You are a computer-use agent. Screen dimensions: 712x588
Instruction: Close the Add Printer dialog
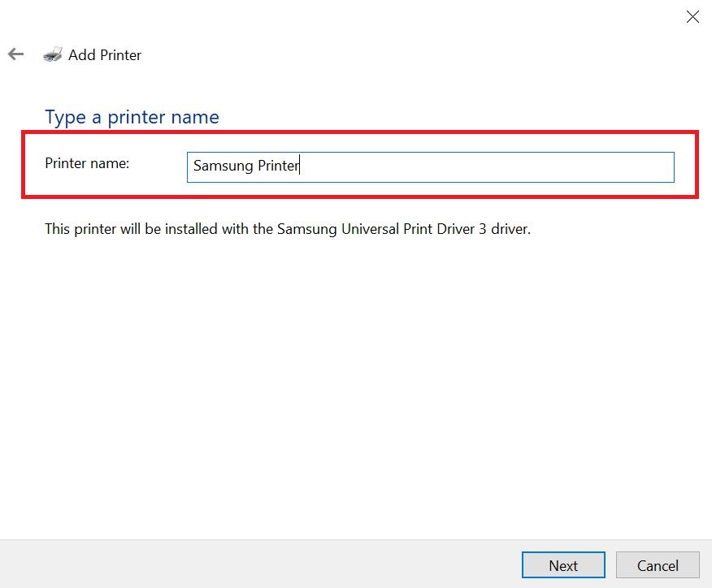pyautogui.click(x=692, y=17)
